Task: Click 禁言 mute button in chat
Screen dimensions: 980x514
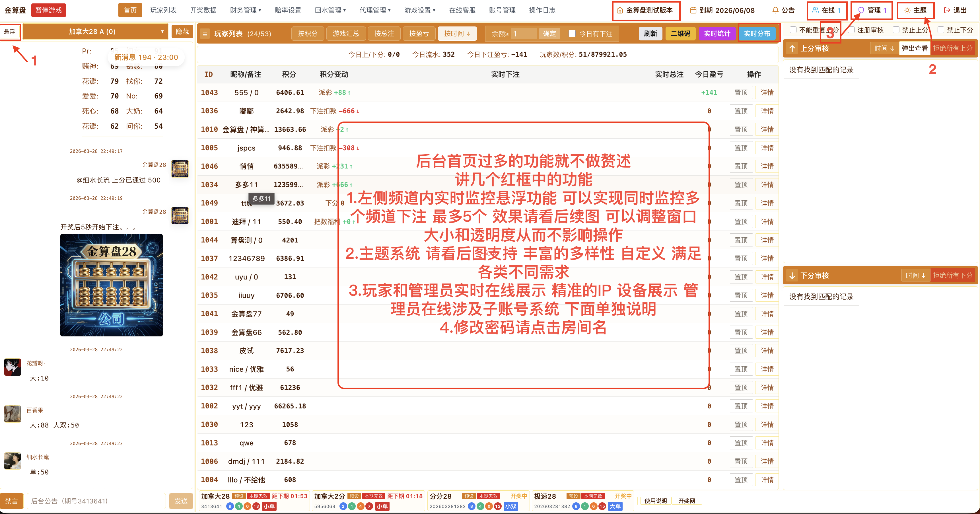Action: point(11,501)
